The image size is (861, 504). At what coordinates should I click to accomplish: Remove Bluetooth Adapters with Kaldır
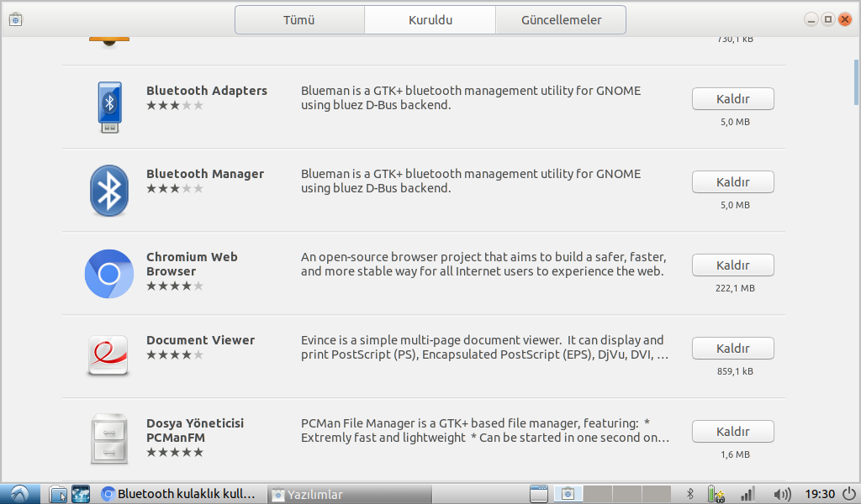[x=732, y=99]
